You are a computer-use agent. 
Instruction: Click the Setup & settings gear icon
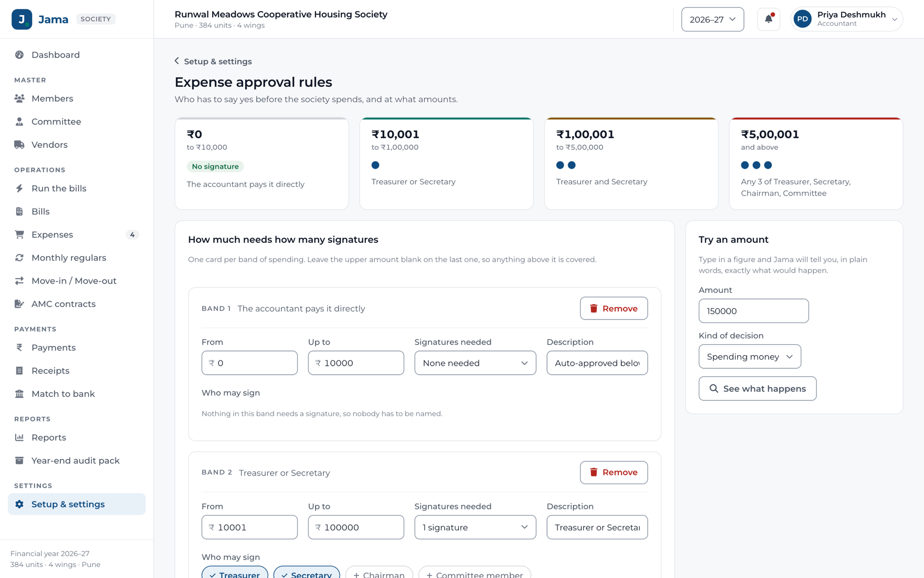(19, 504)
